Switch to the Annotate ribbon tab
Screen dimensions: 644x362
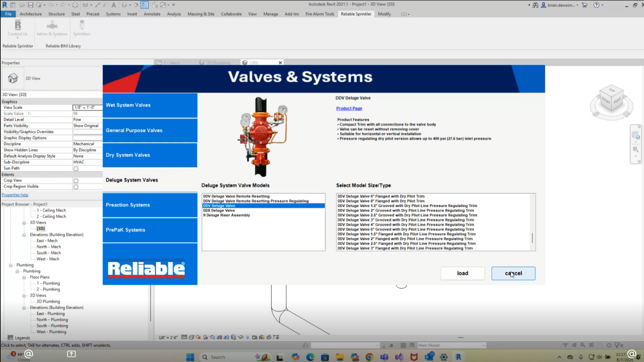152,14
